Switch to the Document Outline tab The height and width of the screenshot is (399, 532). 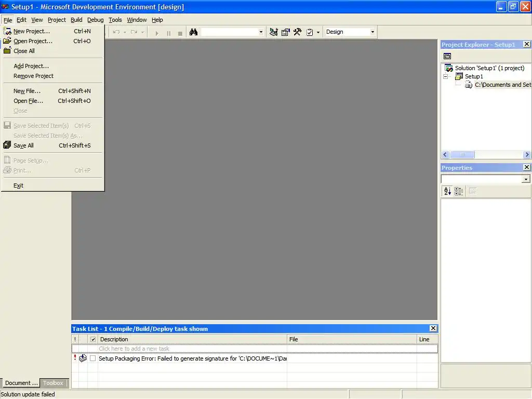21,383
